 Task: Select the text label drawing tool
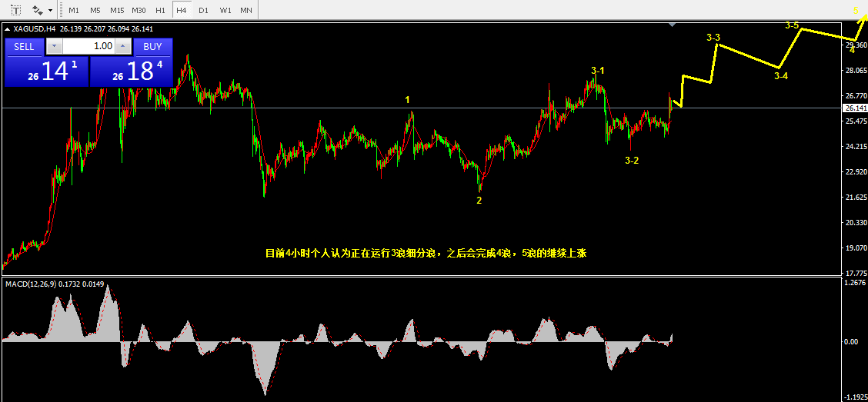pyautogui.click(x=16, y=10)
